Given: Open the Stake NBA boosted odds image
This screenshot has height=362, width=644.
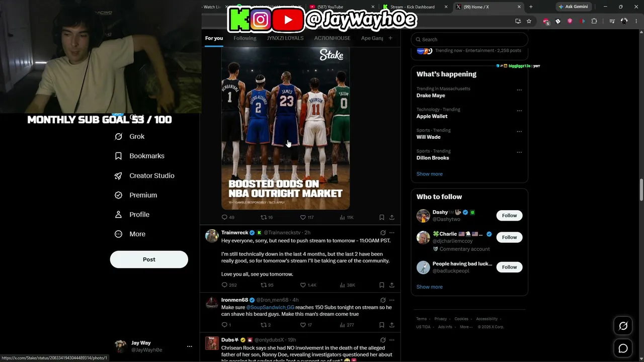Looking at the screenshot, I should pos(285,128).
